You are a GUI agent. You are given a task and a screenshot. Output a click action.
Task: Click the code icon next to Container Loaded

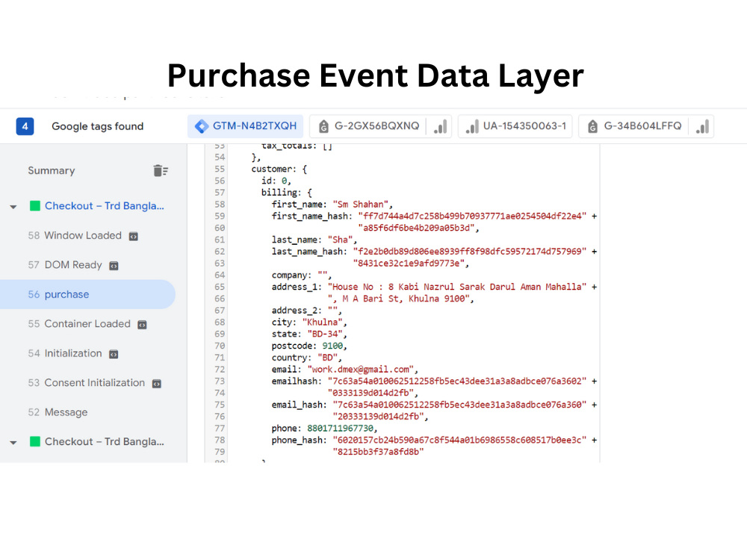tap(142, 325)
